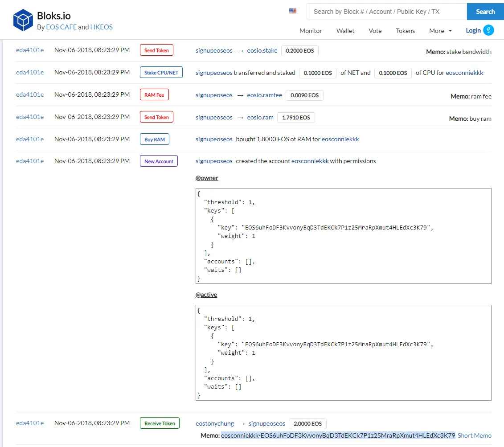Screen dimensions: 504x447
Task: Open the eosio.stake account link
Action: click(x=262, y=51)
